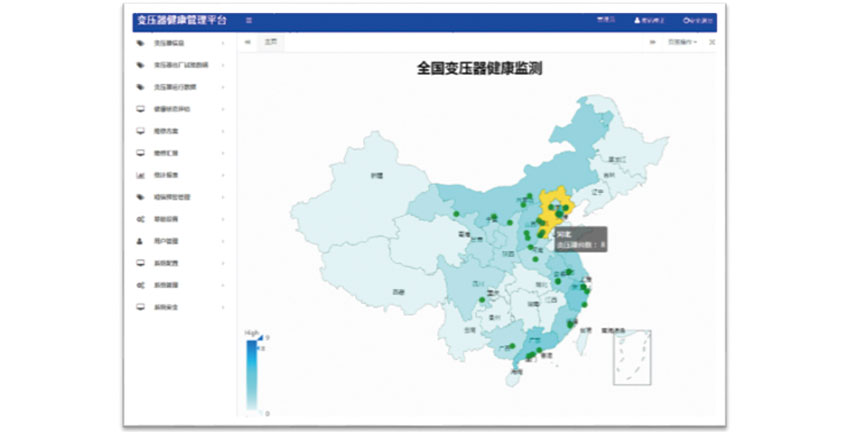Click the tag icon beside 变压器出厂试验数据
This screenshot has height=432, width=848.
pyautogui.click(x=140, y=65)
